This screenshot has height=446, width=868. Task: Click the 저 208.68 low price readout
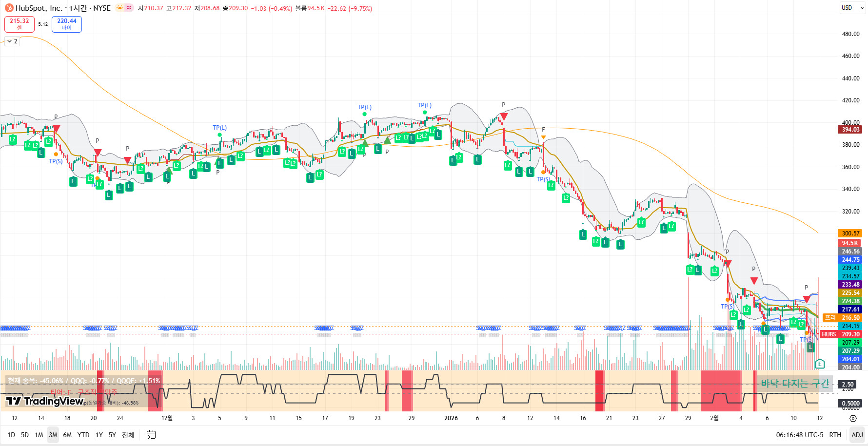pyautogui.click(x=207, y=8)
